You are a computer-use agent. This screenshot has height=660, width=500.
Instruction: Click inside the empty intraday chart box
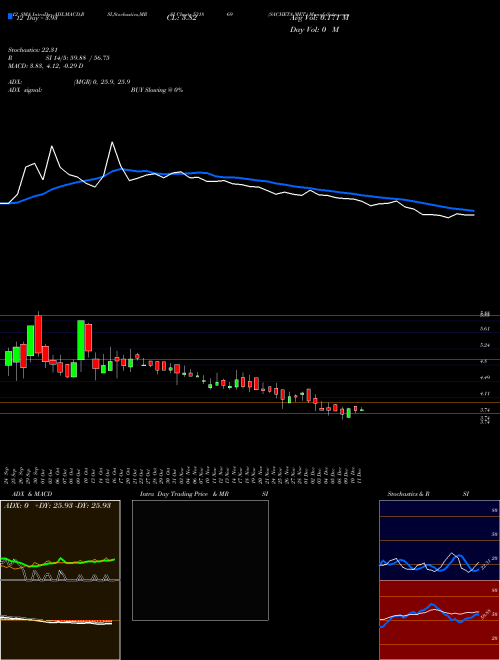point(200,560)
